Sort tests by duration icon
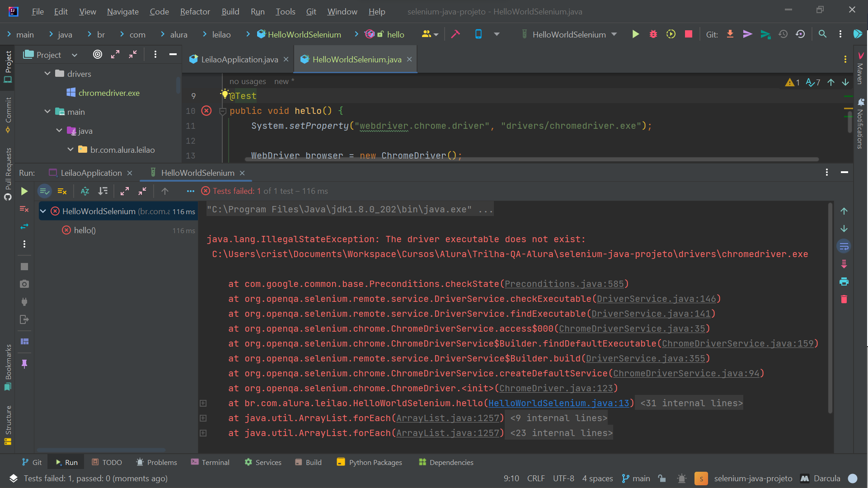 click(103, 191)
